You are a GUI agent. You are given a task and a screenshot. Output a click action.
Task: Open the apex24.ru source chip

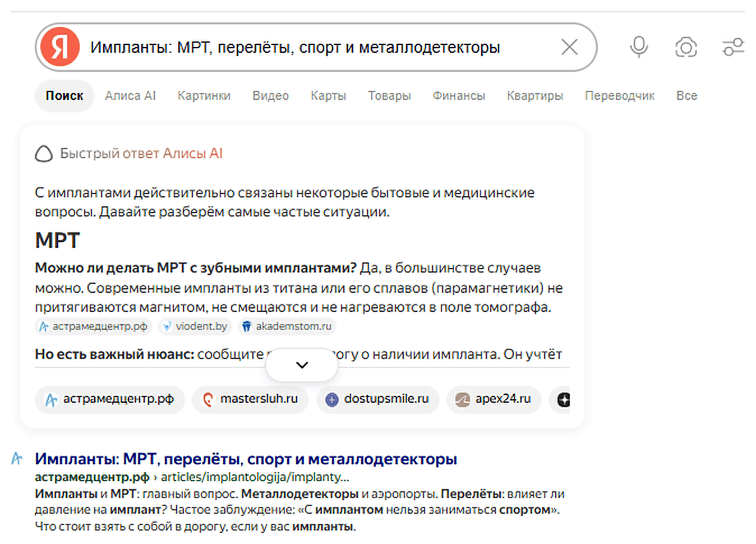tap(494, 399)
